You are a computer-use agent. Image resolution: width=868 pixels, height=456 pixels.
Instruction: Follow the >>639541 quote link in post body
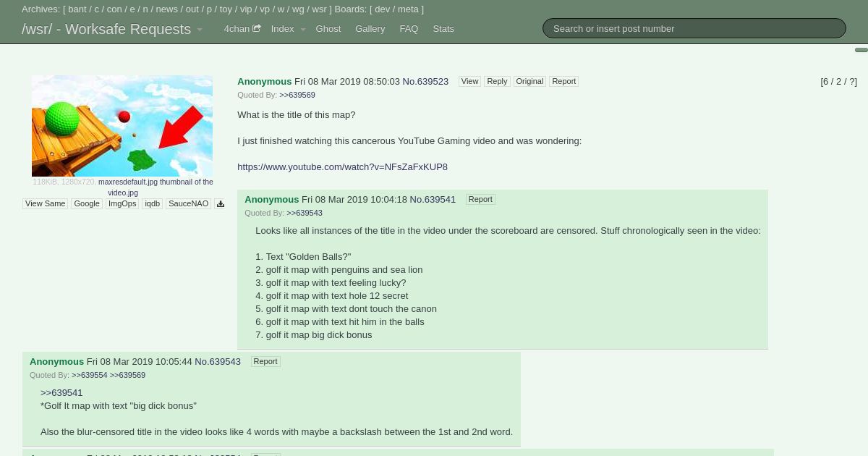[x=61, y=393]
